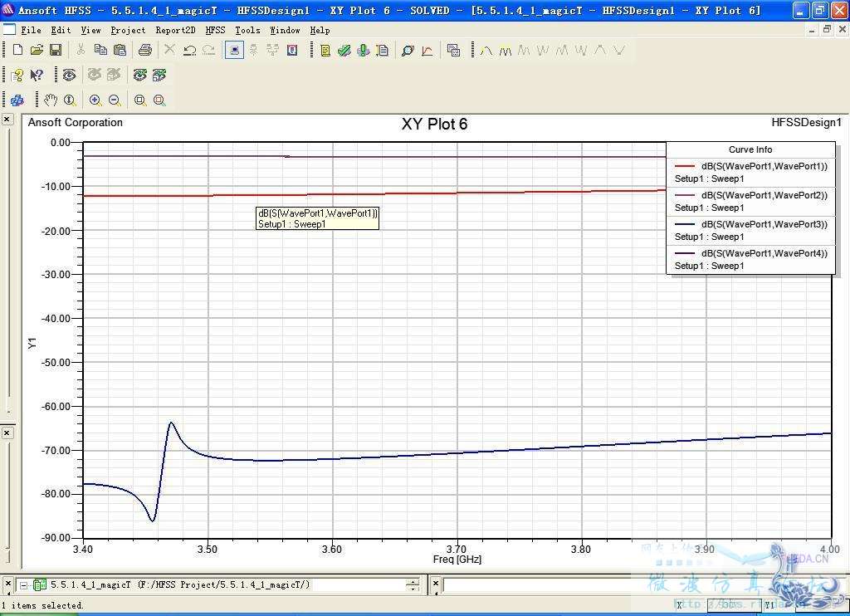This screenshot has height=616, width=850.
Task: Open the Help menu
Action: pos(320,30)
